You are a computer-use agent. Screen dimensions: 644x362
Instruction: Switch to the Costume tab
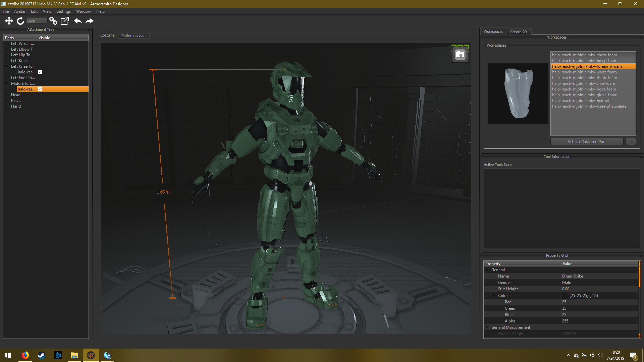[x=107, y=35]
